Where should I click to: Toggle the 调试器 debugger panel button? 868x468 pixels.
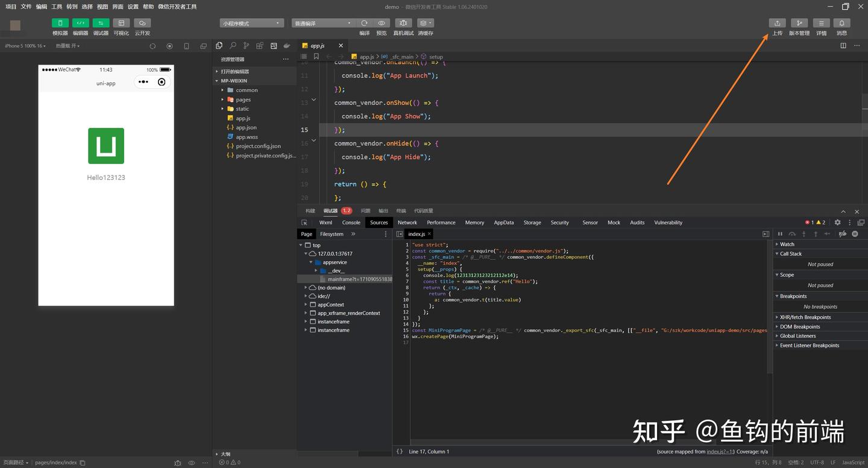101,23
